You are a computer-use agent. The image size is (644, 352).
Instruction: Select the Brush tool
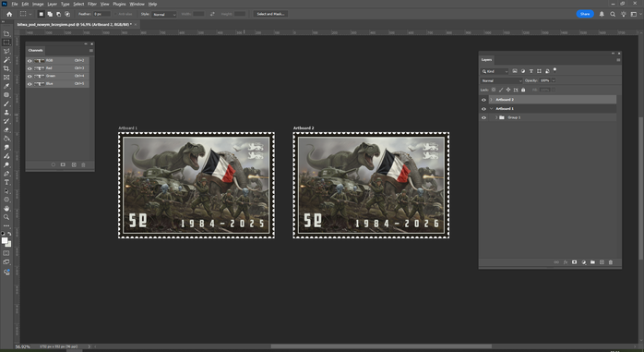click(6, 103)
